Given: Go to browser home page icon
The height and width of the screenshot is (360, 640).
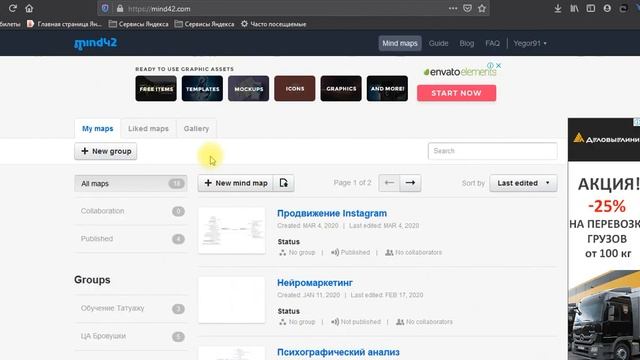Looking at the screenshot, I should click(29, 8).
